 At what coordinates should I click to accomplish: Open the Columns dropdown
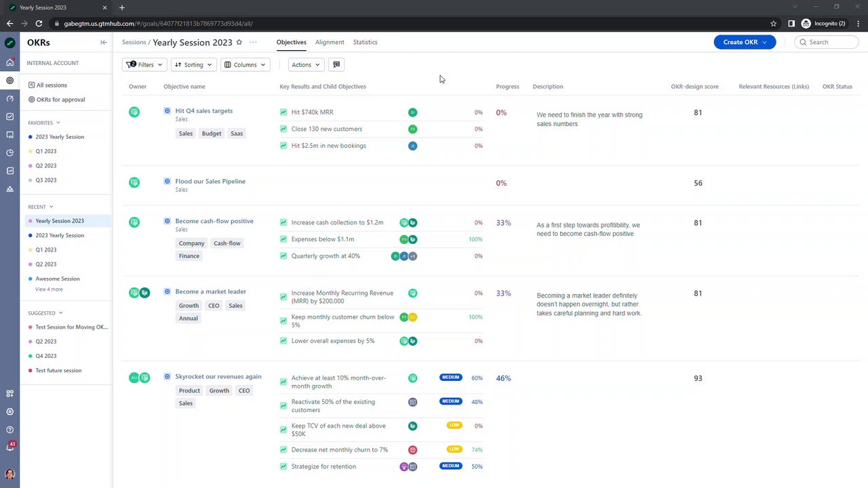(245, 64)
